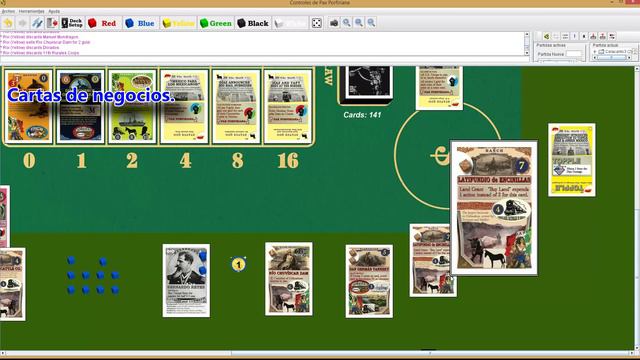Click the Retire door icon in the toolbar
The width and height of the screenshot is (640, 360).
[x=52, y=23]
